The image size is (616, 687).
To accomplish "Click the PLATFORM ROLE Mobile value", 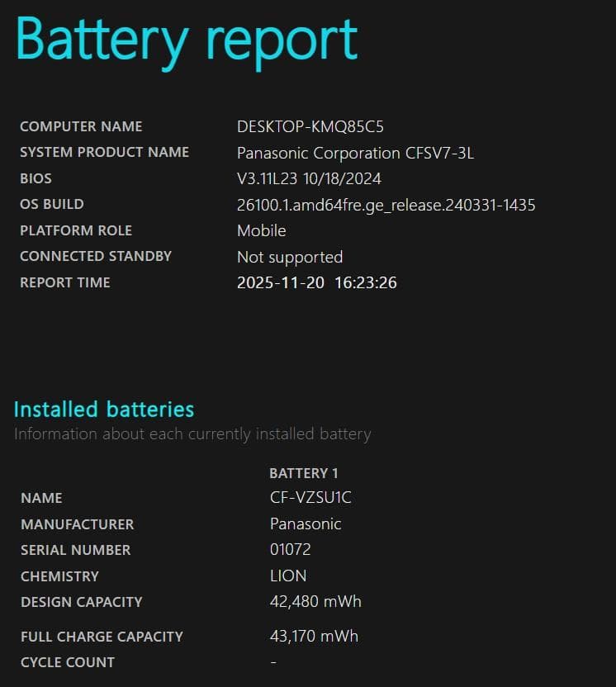I will (262, 230).
